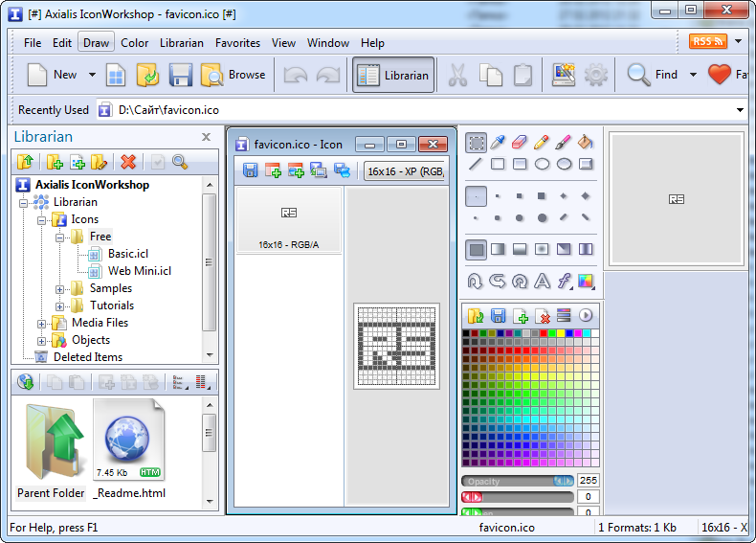Select the Line drawing tool
This screenshot has width=756, height=543.
(x=476, y=164)
